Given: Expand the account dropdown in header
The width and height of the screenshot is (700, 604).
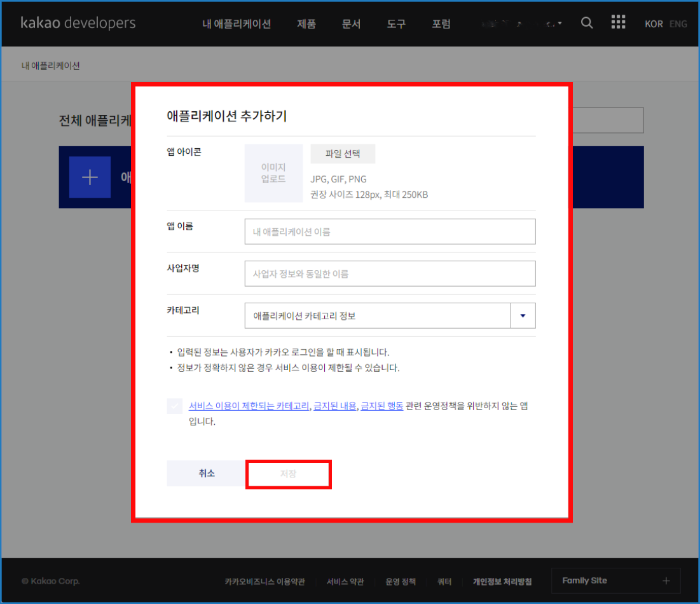Looking at the screenshot, I should (554, 24).
